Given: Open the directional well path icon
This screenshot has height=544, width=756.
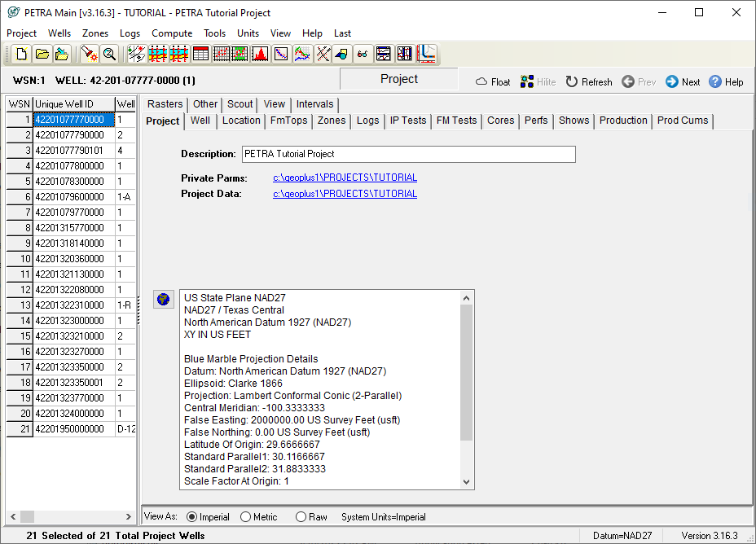Looking at the screenshot, I should (427, 54).
